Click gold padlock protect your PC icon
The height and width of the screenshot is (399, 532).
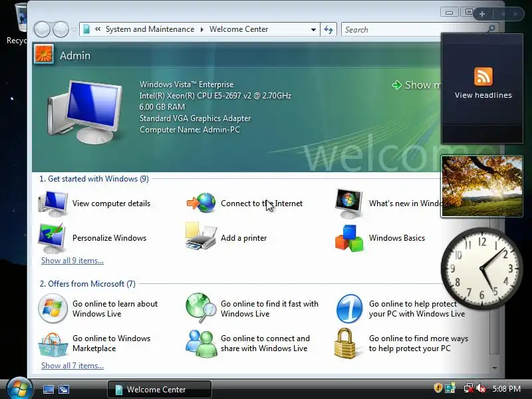click(345, 343)
